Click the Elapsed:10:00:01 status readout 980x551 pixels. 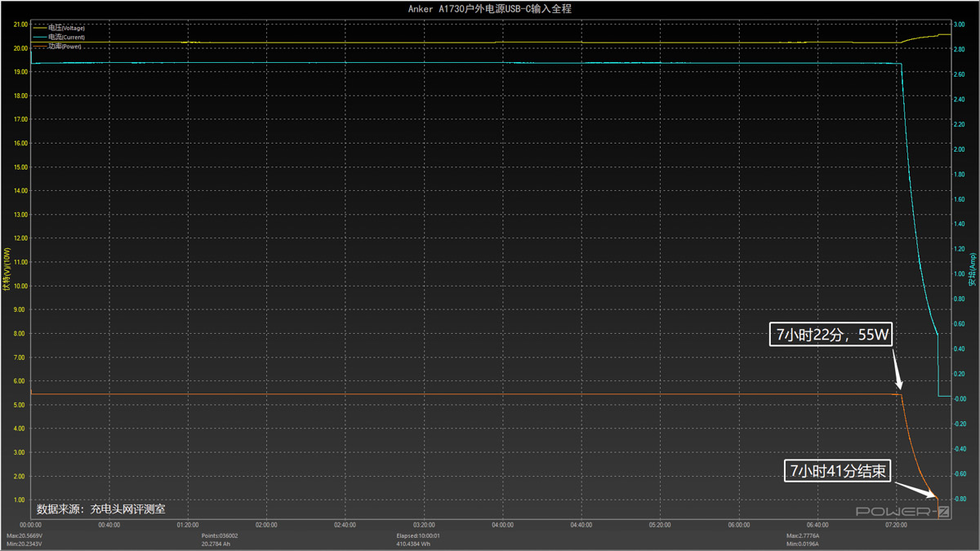click(x=417, y=535)
